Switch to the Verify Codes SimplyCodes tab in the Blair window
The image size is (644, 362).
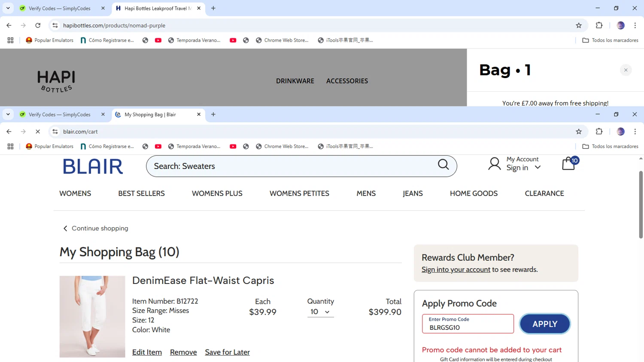pyautogui.click(x=59, y=115)
